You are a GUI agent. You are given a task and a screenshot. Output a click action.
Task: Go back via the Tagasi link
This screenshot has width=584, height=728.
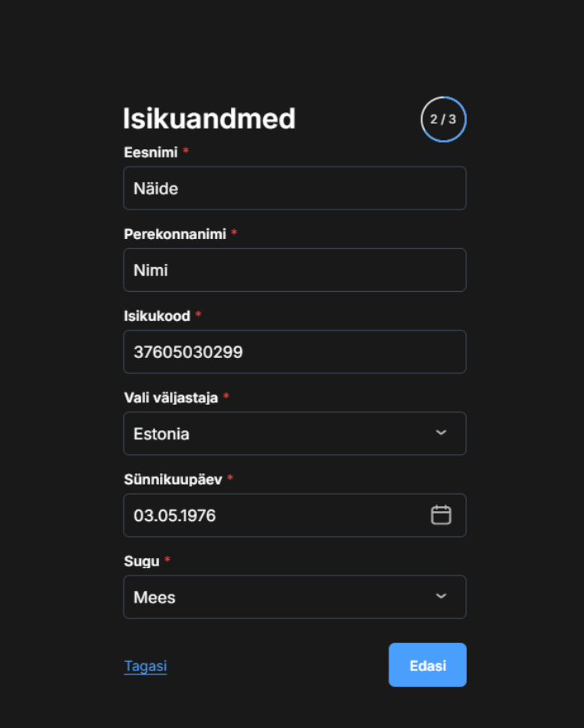coord(145,666)
